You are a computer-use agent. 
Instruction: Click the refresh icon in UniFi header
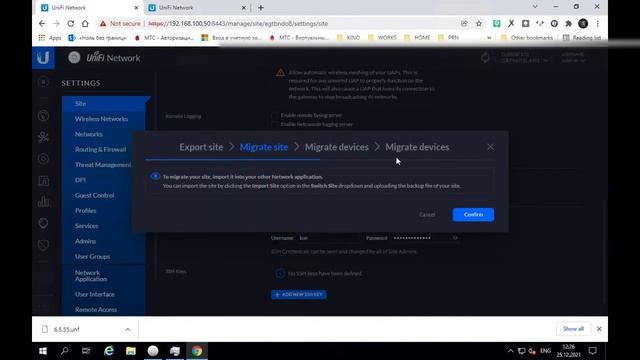coord(485,58)
